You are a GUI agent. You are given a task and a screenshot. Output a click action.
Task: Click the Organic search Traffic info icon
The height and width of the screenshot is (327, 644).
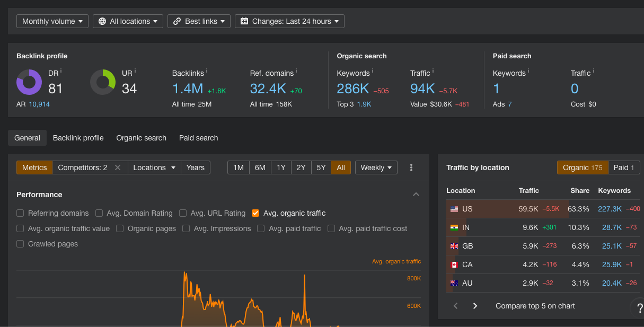point(434,70)
